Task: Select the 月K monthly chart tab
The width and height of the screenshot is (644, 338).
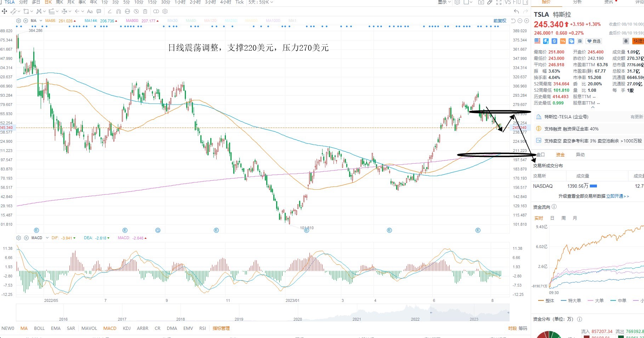Action: coord(71,2)
